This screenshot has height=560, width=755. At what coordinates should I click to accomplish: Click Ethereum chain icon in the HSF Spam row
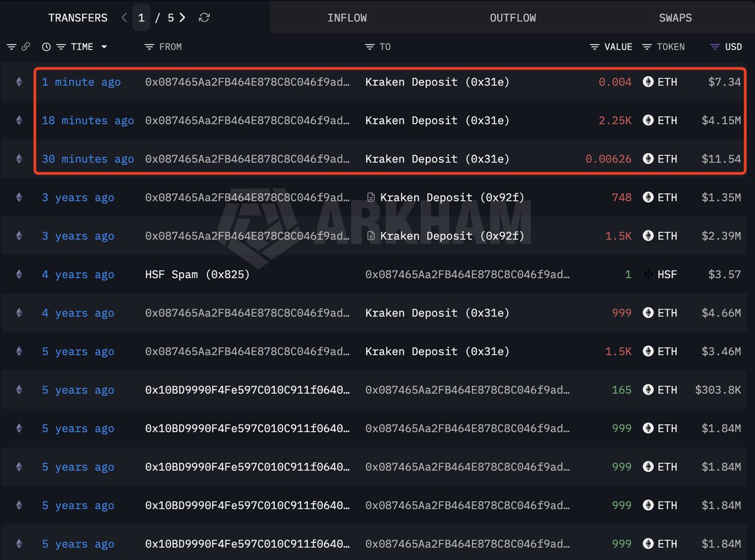(x=19, y=274)
